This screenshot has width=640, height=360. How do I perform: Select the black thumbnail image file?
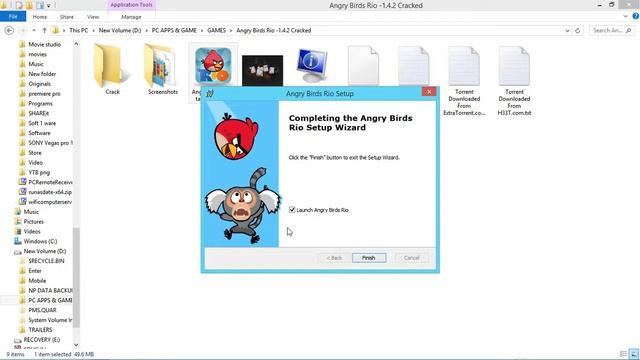262,70
